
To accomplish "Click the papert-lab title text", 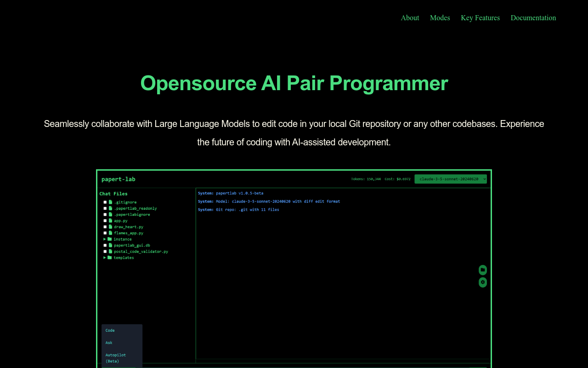I will click(119, 179).
